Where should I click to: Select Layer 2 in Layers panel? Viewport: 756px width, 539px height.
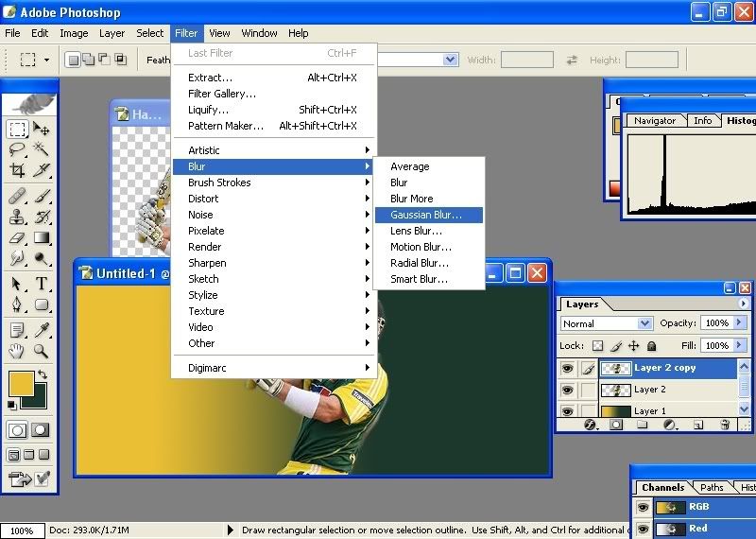[668, 390]
